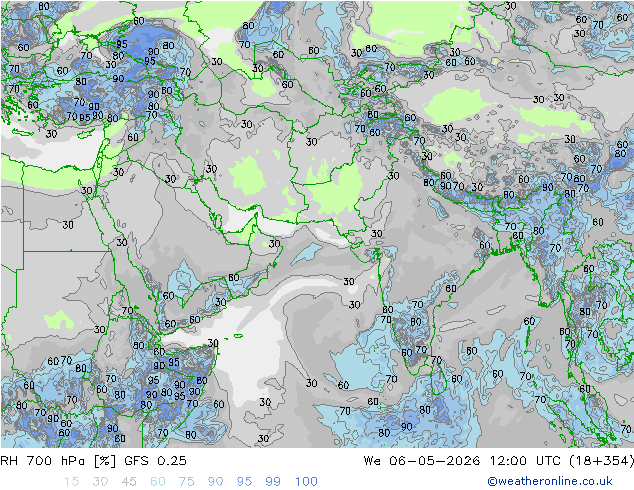Click the date '06-05-2026' in the caption
The height and width of the screenshot is (490, 634).
pyautogui.click(x=435, y=461)
